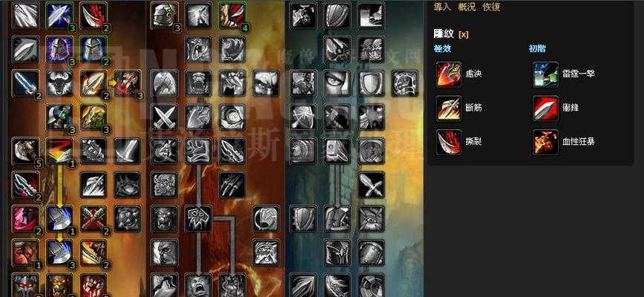Select the 雷霆一擊 (Thunder Clap) glyph icon
This screenshot has height=297, width=644.
click(546, 74)
